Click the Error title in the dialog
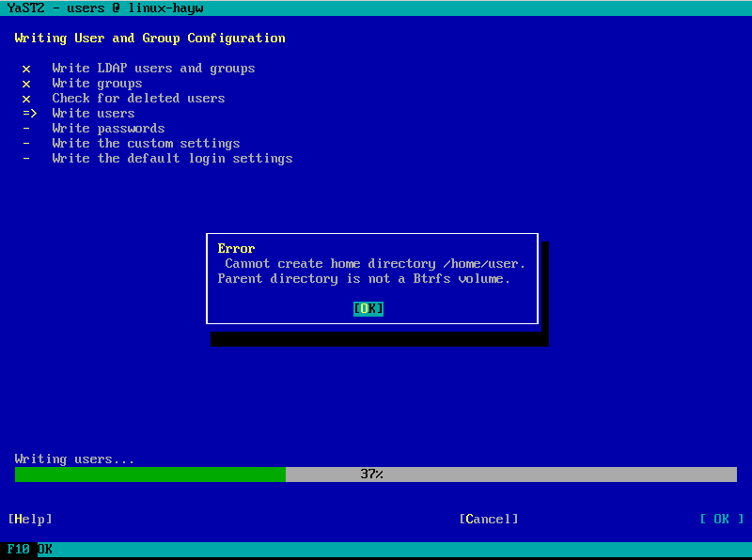The image size is (752, 560). pyautogui.click(x=236, y=249)
